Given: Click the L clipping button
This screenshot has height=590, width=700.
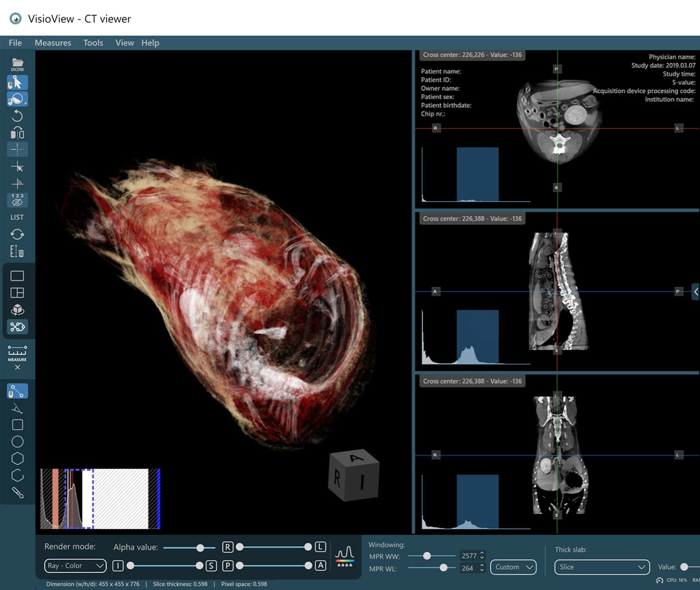Looking at the screenshot, I should [320, 547].
